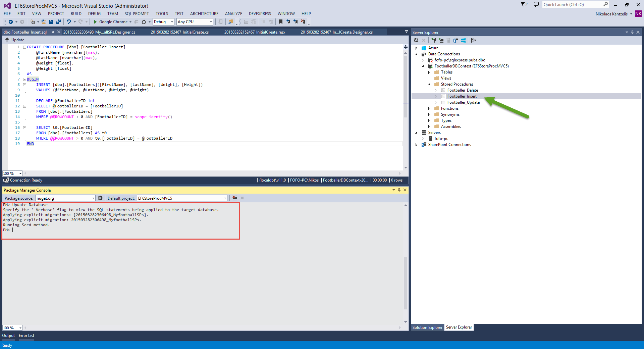Screen dimensions: 644x349
Task: Open the Error List panel tab
Action: (x=26, y=336)
